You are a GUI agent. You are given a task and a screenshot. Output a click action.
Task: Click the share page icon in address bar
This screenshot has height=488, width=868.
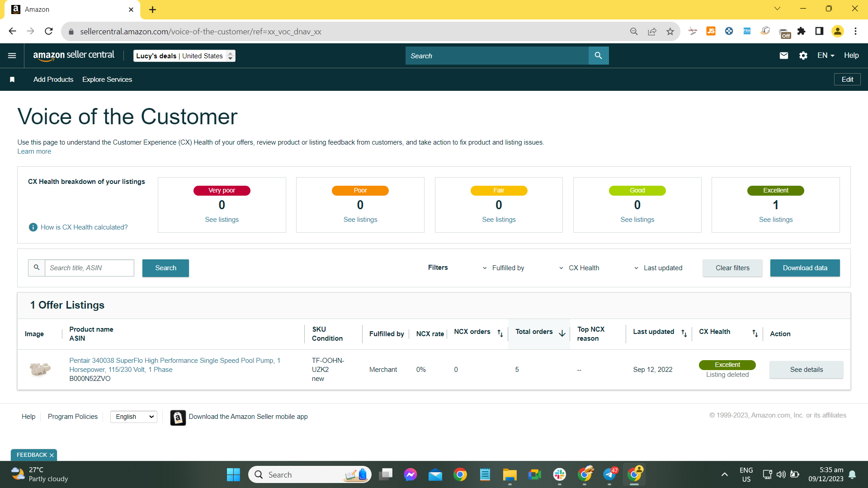(x=652, y=31)
